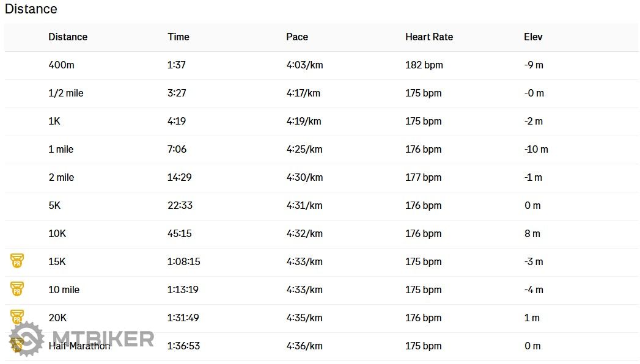640x364 pixels.
Task: Select the 1/2 mile distance row
Action: pyautogui.click(x=66, y=93)
